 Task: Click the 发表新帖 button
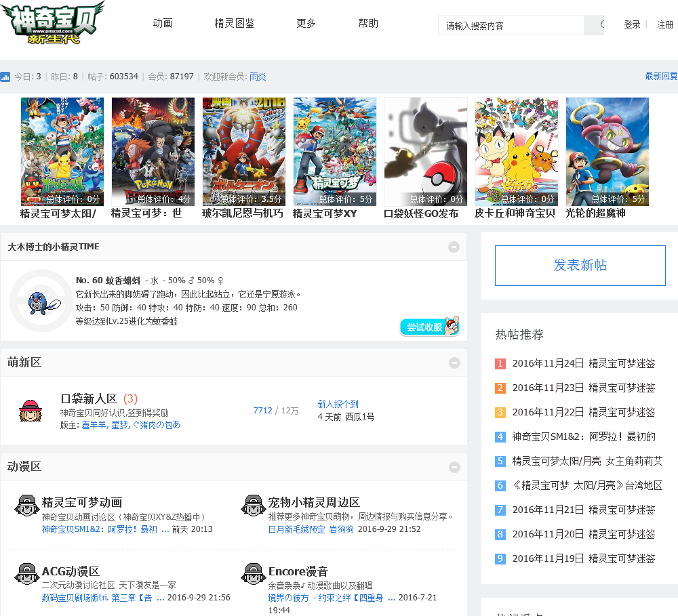point(580,266)
